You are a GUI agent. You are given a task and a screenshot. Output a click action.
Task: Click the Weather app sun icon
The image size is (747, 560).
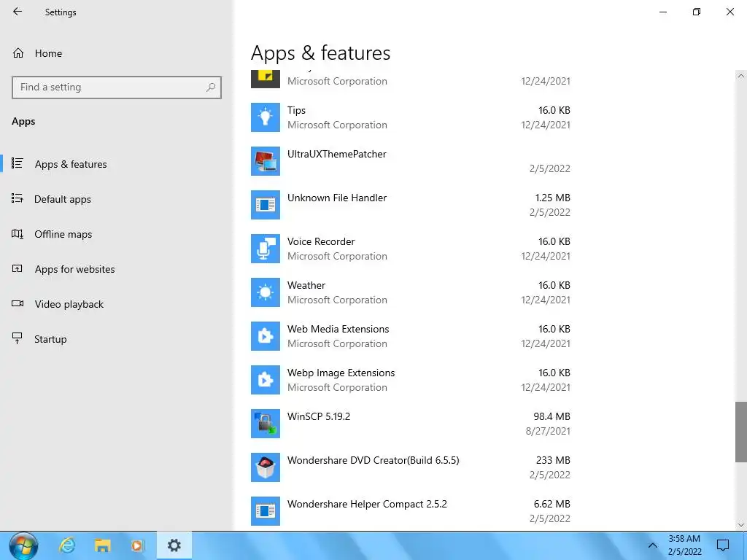266,292
